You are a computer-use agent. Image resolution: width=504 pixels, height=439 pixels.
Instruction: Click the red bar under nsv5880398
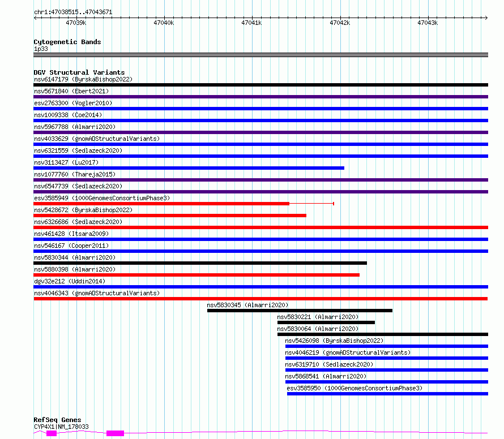(x=197, y=275)
